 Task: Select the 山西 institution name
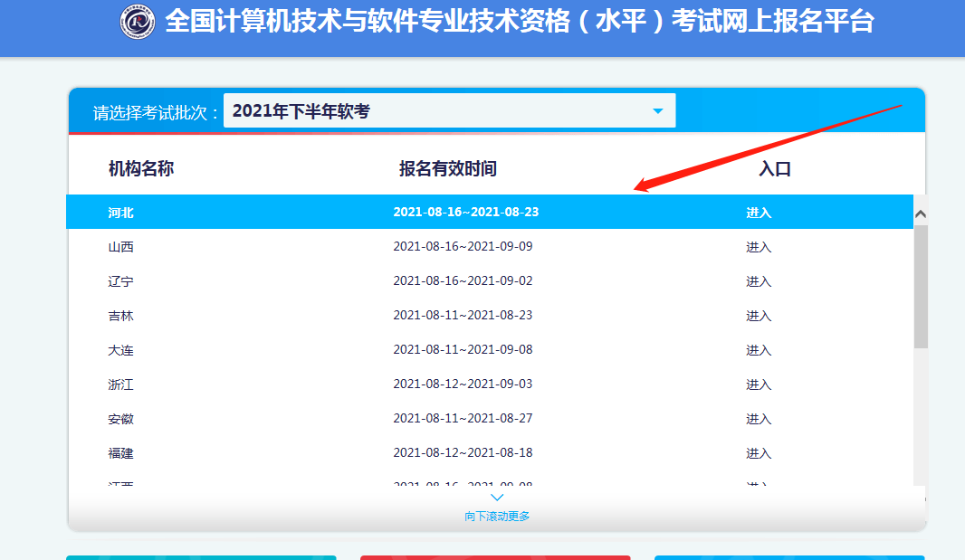pos(120,247)
